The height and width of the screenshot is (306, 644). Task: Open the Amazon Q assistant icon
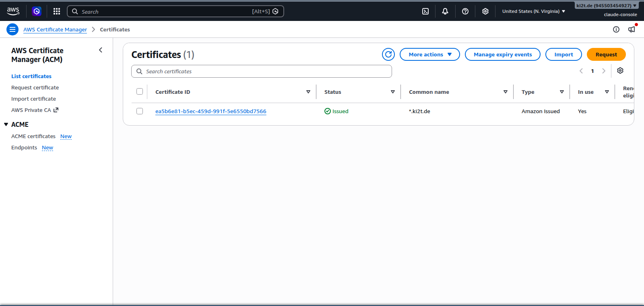click(37, 11)
